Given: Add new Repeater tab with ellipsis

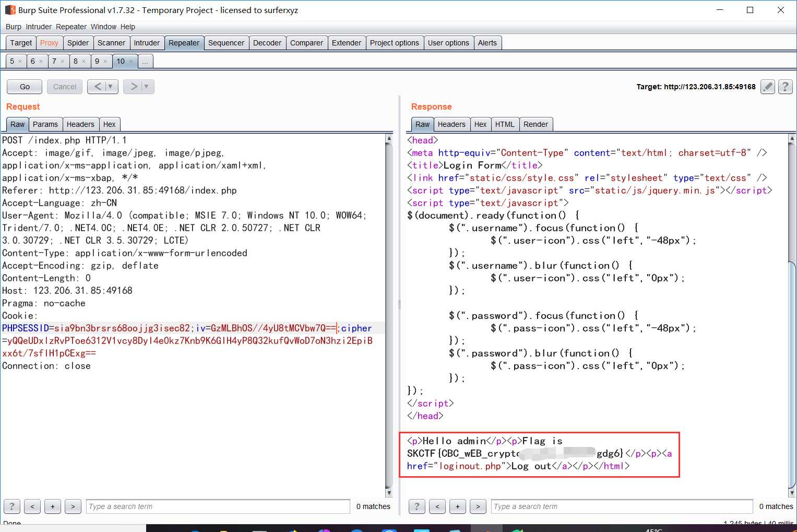Looking at the screenshot, I should point(145,61).
